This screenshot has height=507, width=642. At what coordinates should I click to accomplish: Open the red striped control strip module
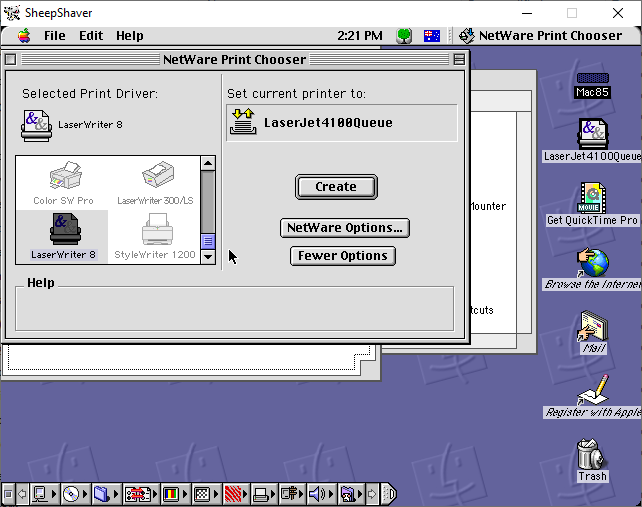236,494
